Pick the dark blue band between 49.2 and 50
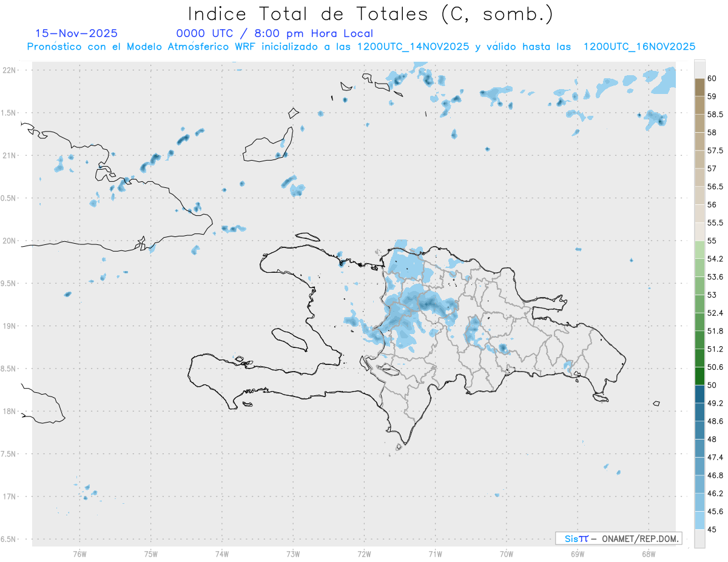Viewport: 728px width, 562px height. coord(699,394)
